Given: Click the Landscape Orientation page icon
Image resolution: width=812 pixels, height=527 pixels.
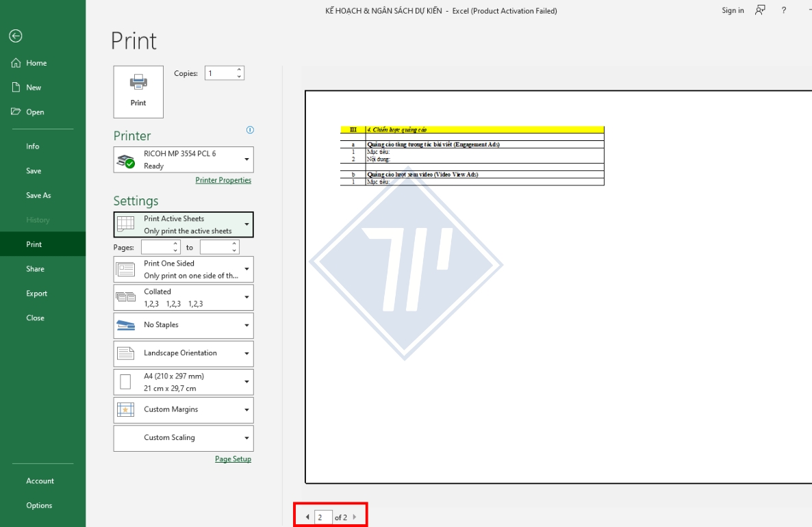Looking at the screenshot, I should click(x=126, y=353).
